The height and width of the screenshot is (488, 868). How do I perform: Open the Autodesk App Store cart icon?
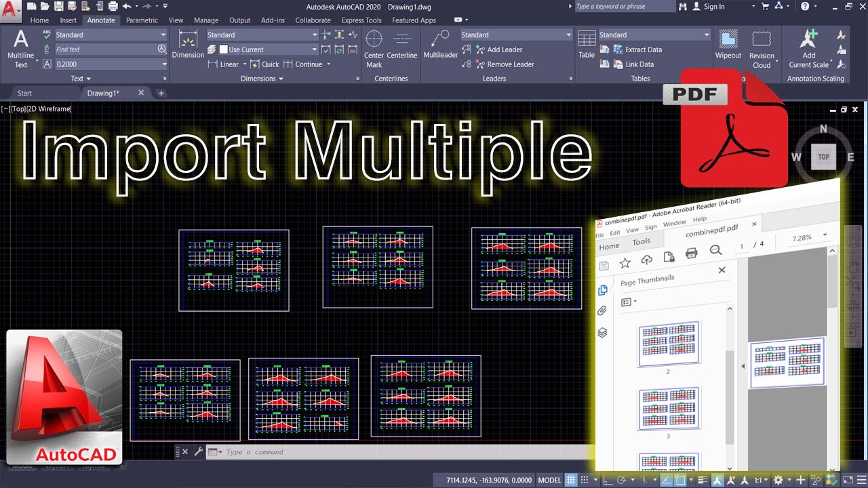tap(765, 6)
